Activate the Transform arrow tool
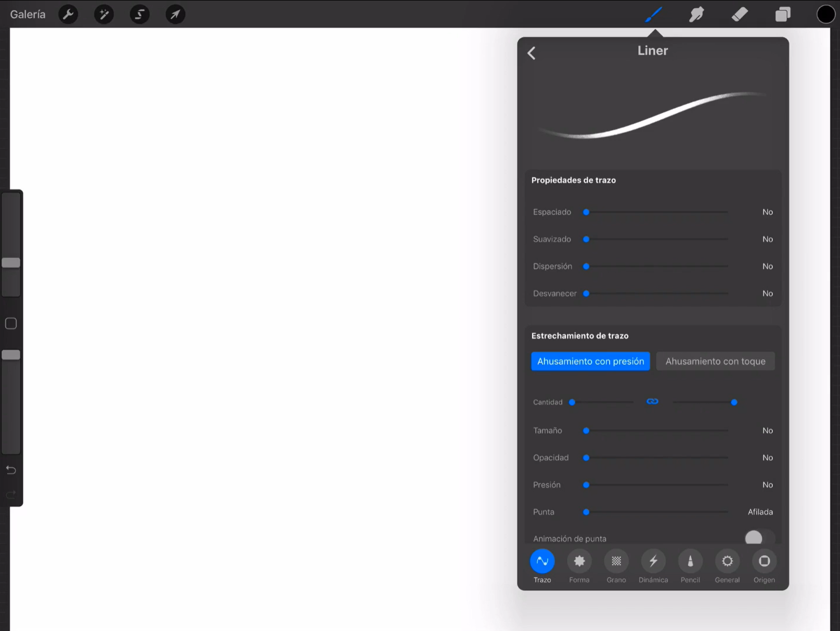 click(x=175, y=14)
